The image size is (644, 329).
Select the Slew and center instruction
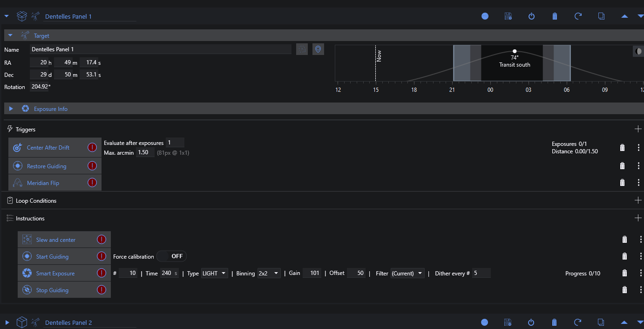point(56,240)
